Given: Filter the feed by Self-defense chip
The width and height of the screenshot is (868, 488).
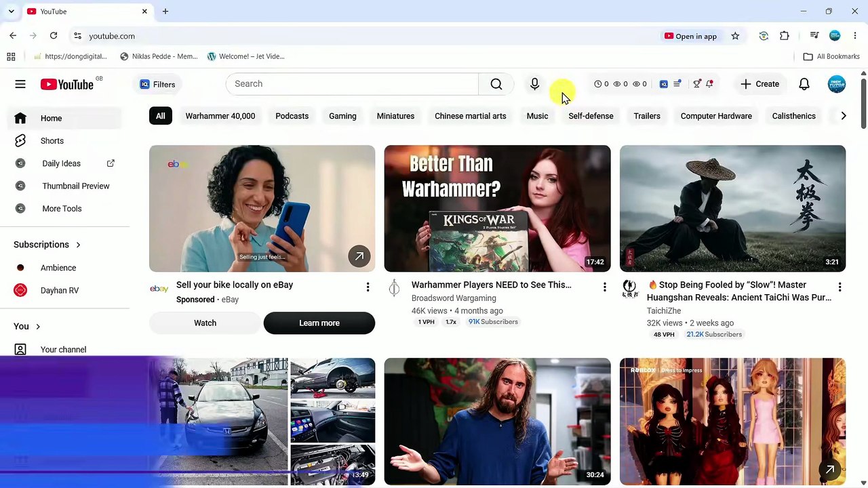Looking at the screenshot, I should pos(591,116).
